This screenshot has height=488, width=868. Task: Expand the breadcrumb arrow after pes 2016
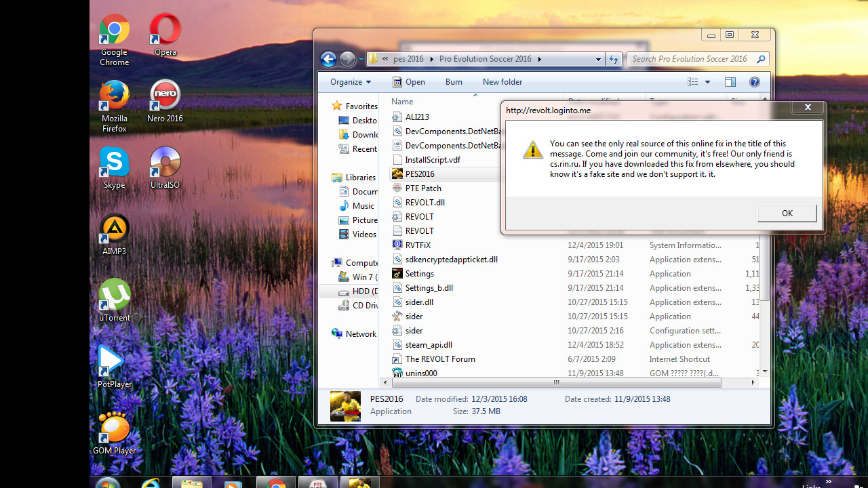tap(431, 59)
